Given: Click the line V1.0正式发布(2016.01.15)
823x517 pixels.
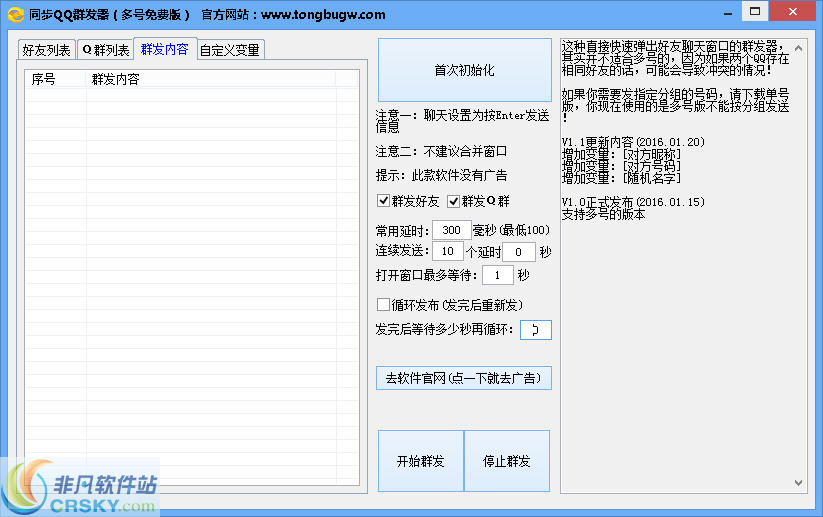Looking at the screenshot, I should pos(633,202).
